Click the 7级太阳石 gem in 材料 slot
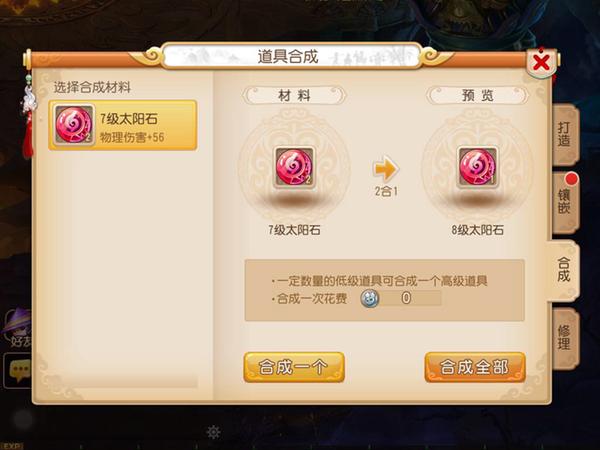600x450 pixels. point(294,167)
